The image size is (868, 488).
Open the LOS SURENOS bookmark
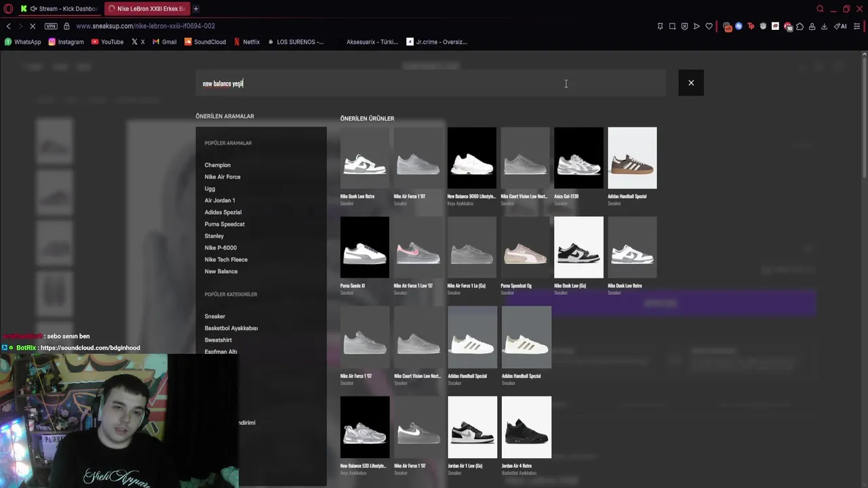296,42
